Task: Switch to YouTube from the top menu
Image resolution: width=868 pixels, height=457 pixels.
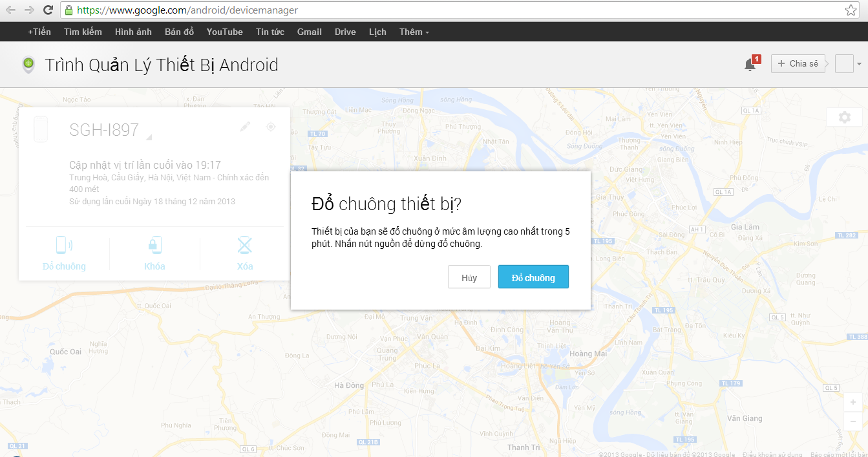Action: point(224,31)
